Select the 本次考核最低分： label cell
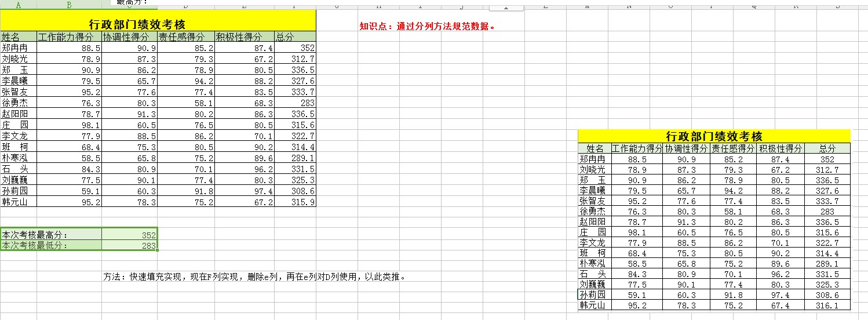 [x=51, y=246]
